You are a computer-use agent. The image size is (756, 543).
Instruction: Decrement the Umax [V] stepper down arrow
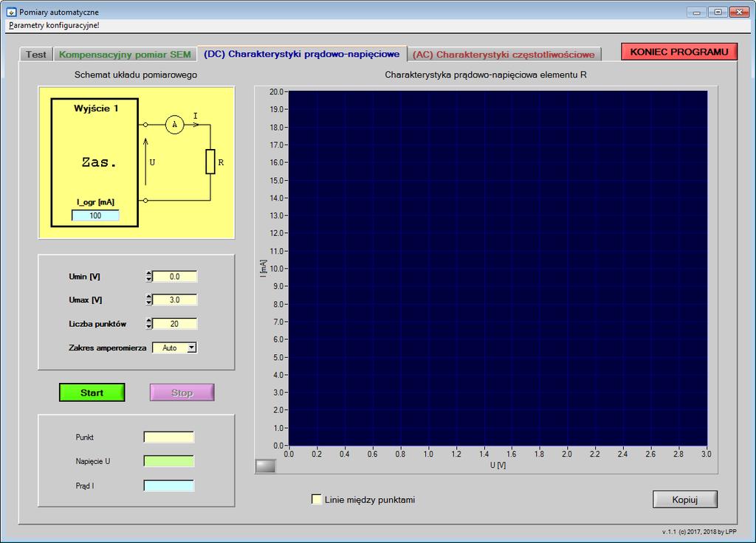[x=148, y=302]
